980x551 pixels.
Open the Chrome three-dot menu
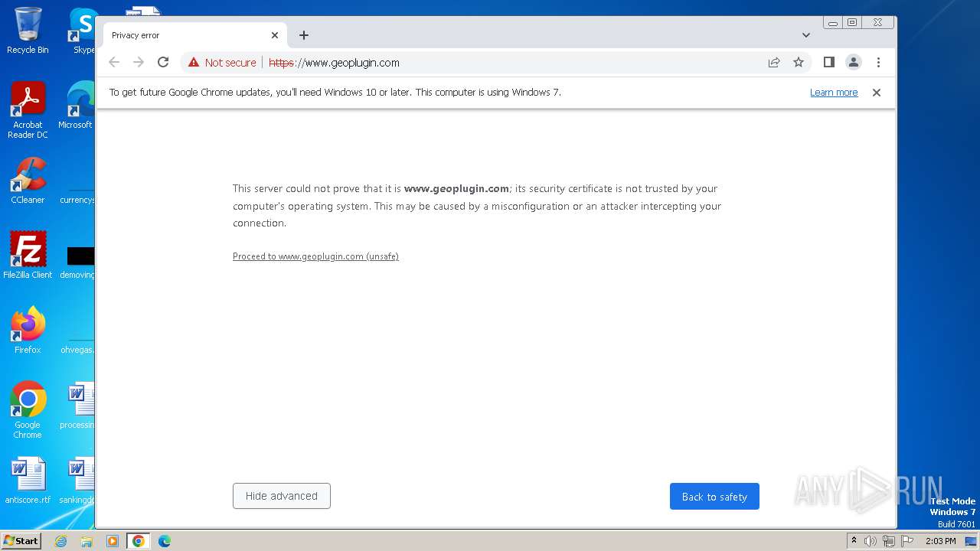coord(878,63)
